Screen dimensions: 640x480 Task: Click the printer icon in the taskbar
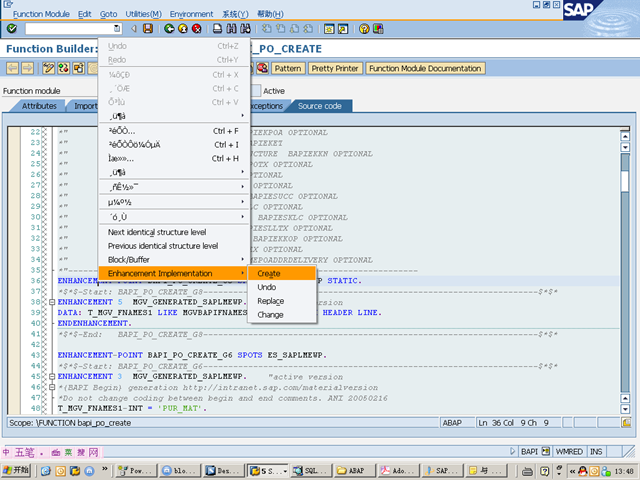[x=527, y=471]
